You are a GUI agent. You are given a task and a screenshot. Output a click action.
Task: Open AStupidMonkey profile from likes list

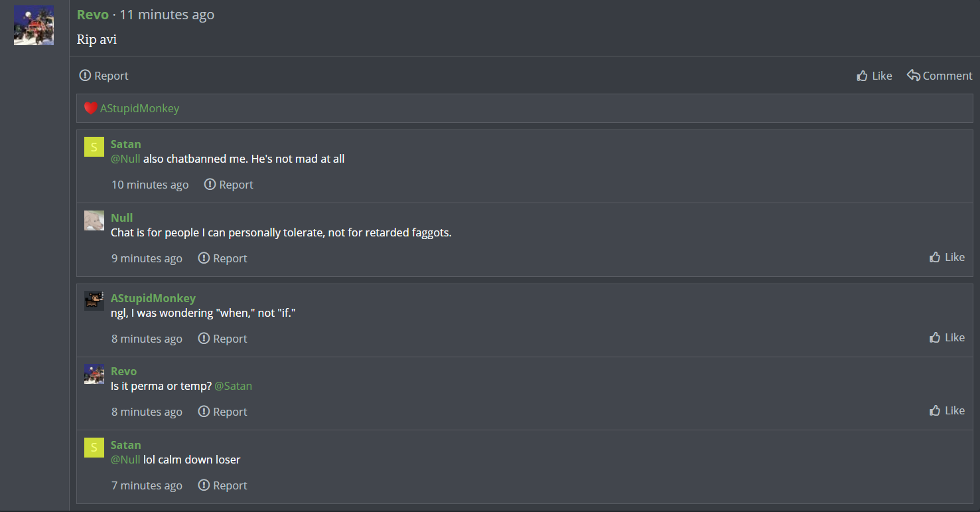139,108
